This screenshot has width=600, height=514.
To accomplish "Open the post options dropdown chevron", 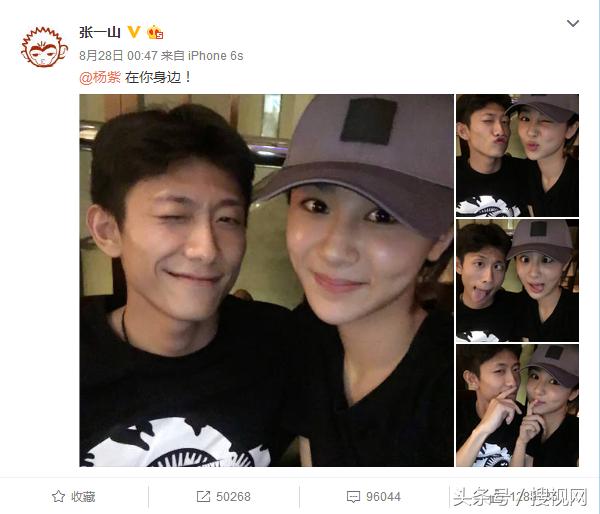I will tap(572, 24).
